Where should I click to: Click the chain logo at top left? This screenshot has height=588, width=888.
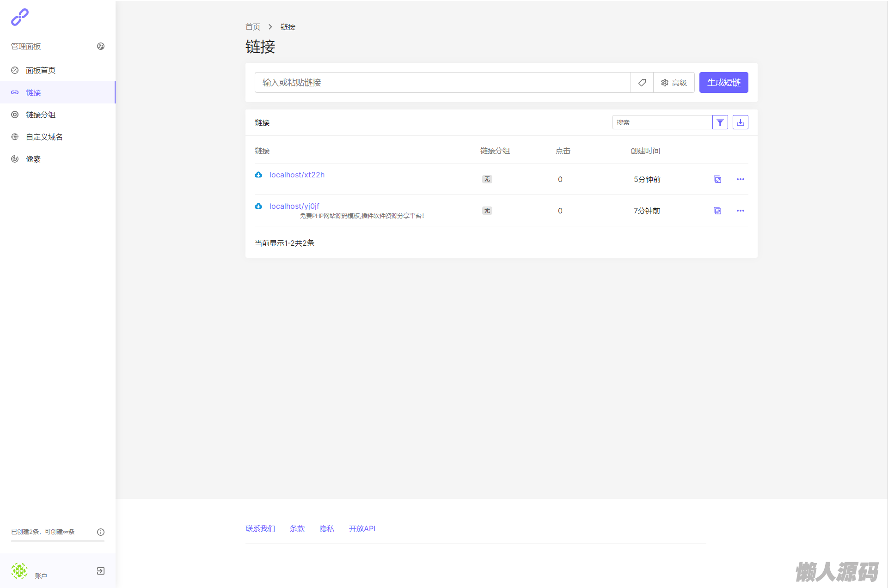pyautogui.click(x=20, y=17)
